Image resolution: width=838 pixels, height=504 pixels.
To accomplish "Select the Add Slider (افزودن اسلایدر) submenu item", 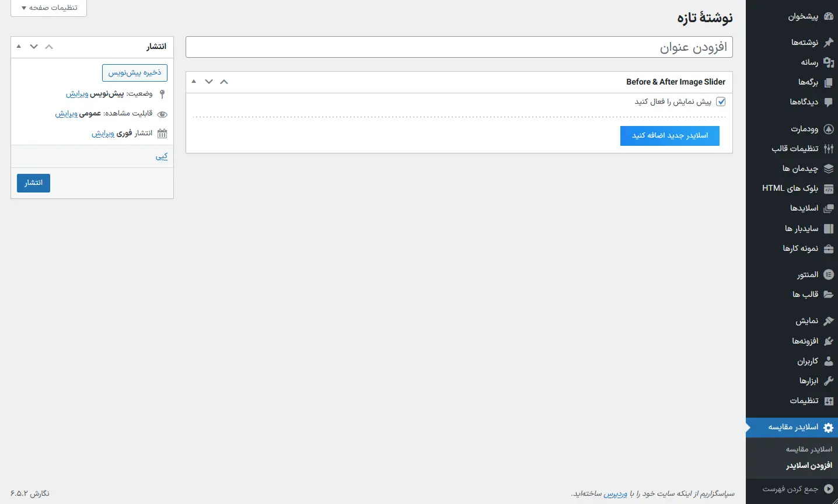I will (809, 466).
